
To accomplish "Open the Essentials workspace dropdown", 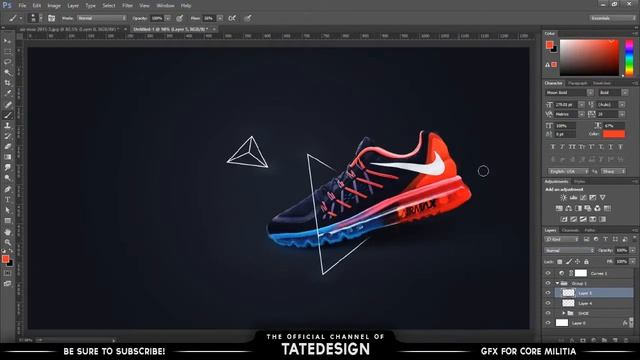I will (612, 18).
